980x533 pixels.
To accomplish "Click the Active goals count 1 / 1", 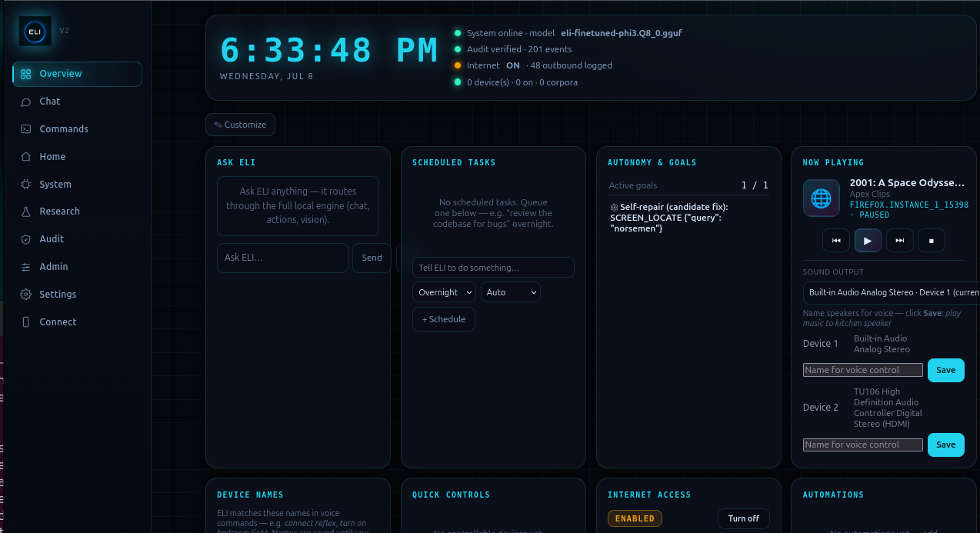I will [x=755, y=185].
